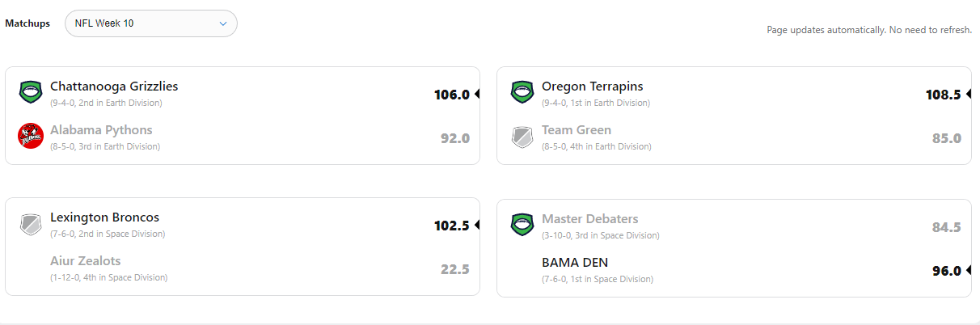Open the BAMA DEN team link
Viewport: 980px width, 325px height.
[575, 263]
